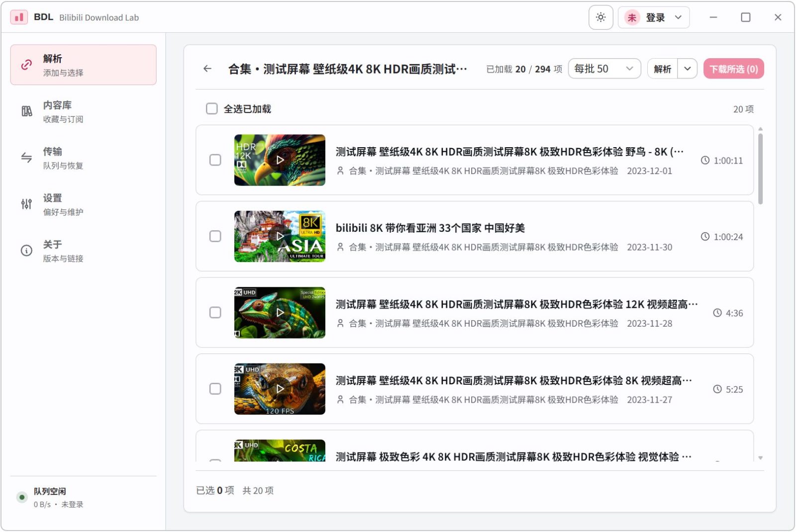Viewport: 796px width, 532px height.
Task: Click the date 2023-11-28
Action: coord(649,323)
